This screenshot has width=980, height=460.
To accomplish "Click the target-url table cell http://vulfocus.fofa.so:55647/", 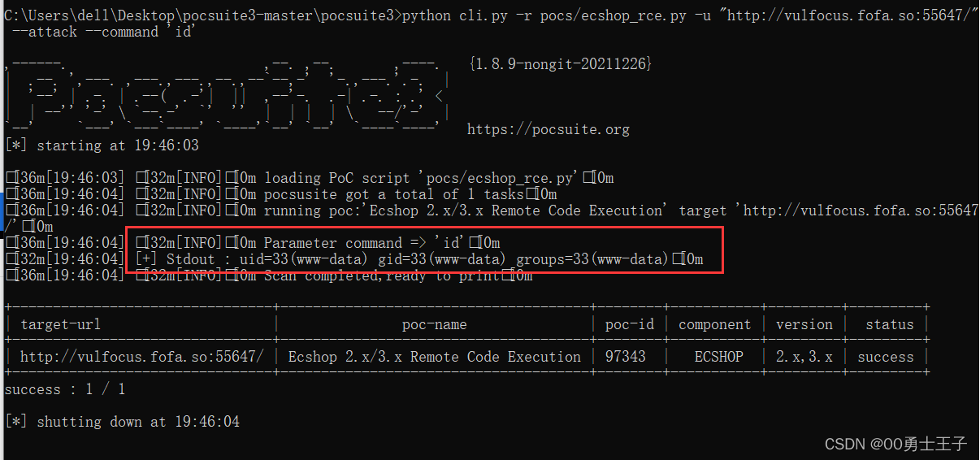I will (x=142, y=357).
